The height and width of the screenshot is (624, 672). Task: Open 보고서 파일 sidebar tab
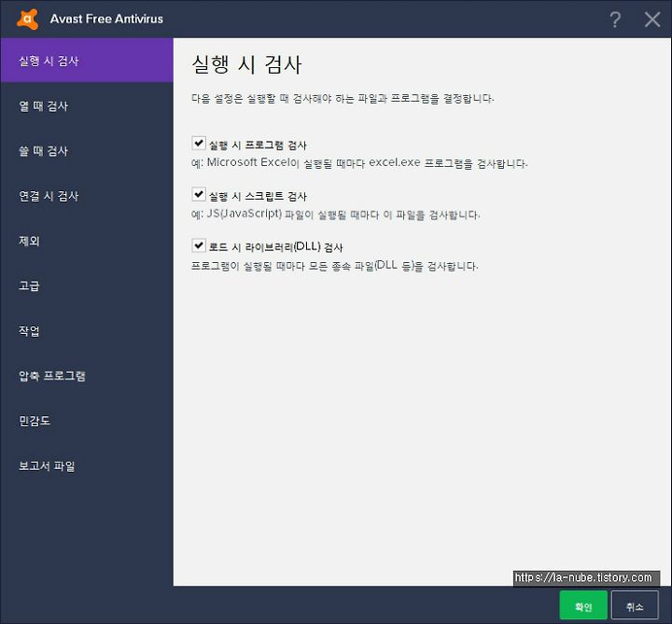click(x=87, y=465)
